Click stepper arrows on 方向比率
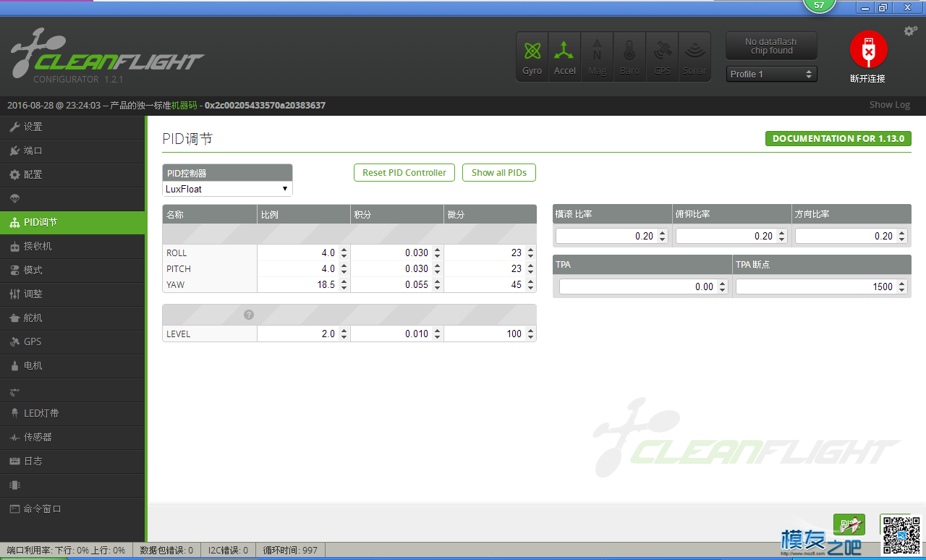Image resolution: width=926 pixels, height=560 pixels. pyautogui.click(x=901, y=236)
